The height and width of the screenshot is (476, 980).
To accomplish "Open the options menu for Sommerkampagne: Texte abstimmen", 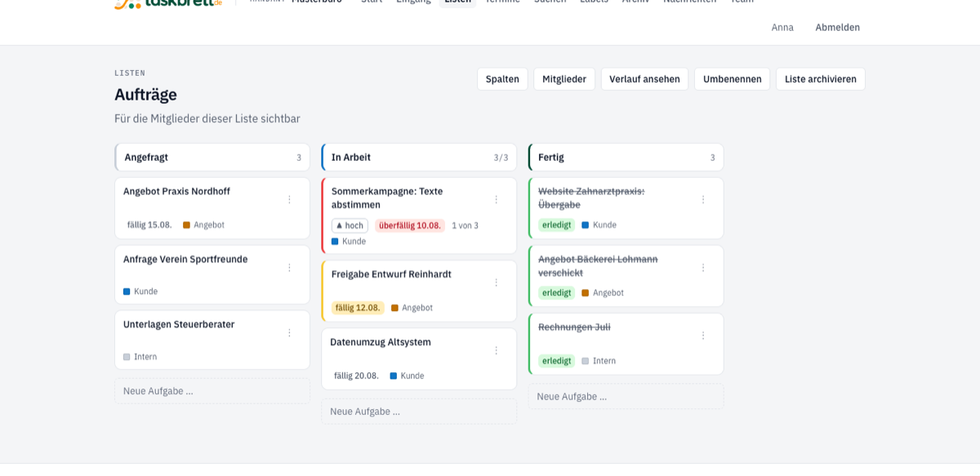I will [x=496, y=199].
